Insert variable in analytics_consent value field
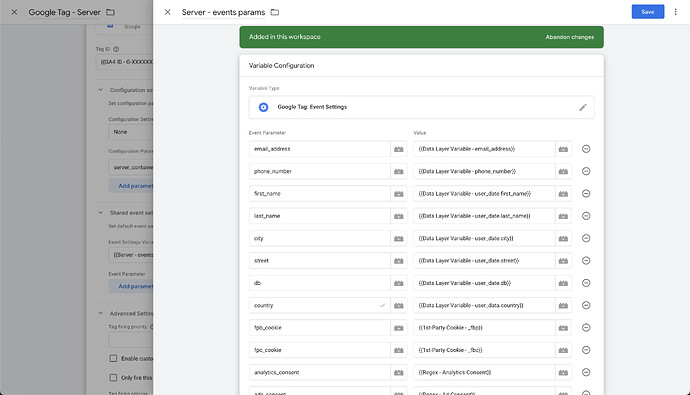The height and width of the screenshot is (395, 690). pos(563,373)
